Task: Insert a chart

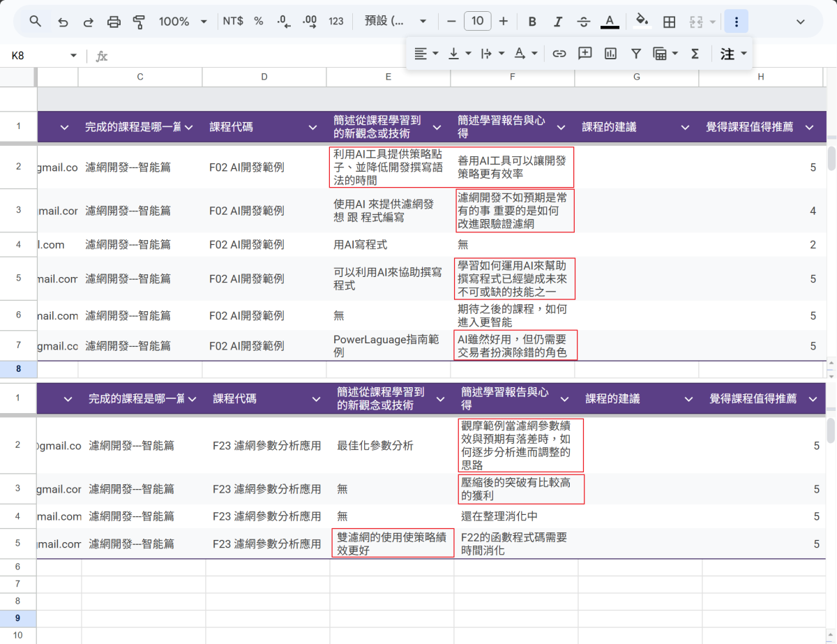Action: point(610,53)
